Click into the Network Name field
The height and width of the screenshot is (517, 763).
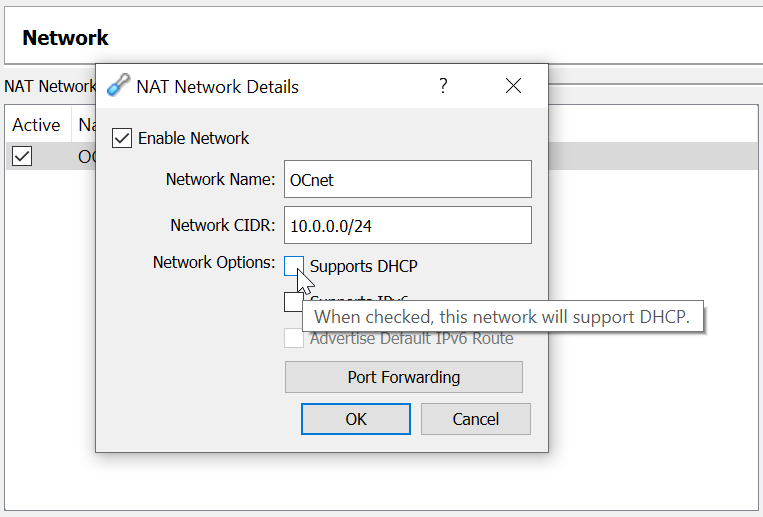[x=407, y=180]
